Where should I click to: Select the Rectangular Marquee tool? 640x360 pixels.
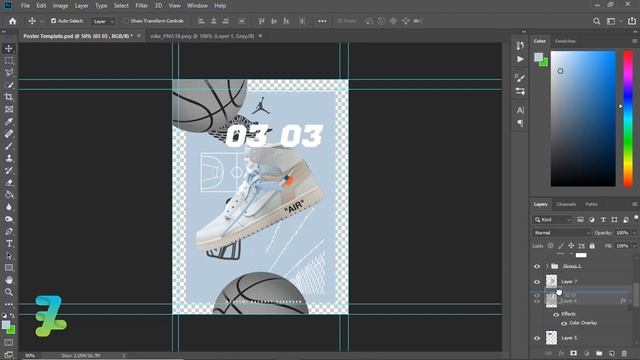[x=9, y=61]
